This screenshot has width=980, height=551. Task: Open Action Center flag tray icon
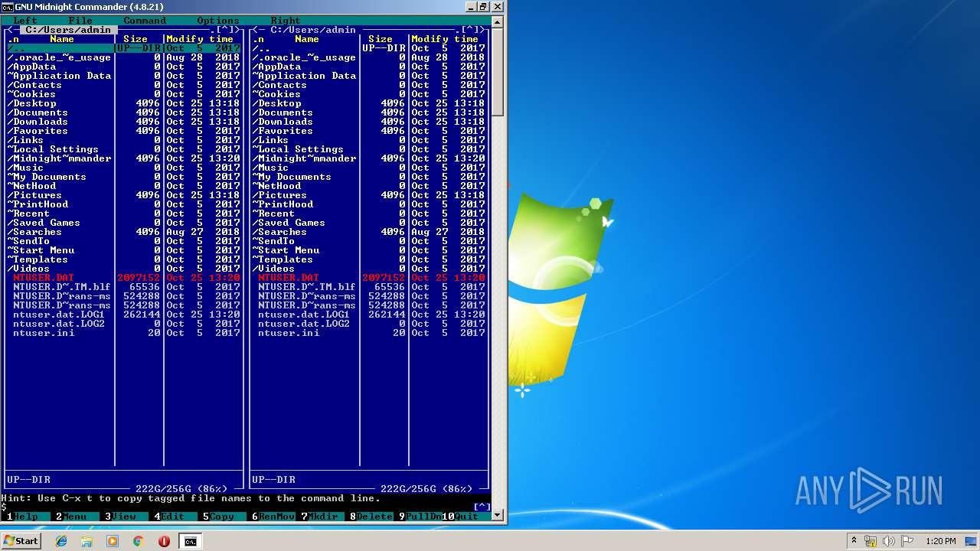click(x=907, y=541)
